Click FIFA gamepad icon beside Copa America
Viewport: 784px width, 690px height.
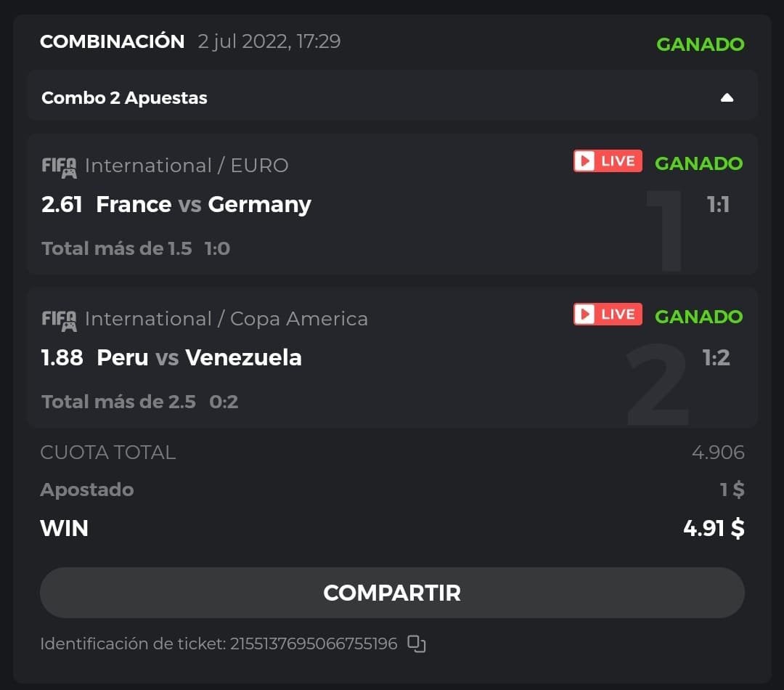[59, 320]
